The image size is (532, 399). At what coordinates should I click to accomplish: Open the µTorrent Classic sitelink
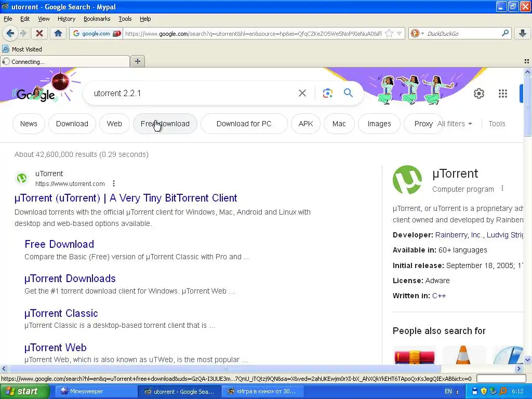[x=61, y=313]
